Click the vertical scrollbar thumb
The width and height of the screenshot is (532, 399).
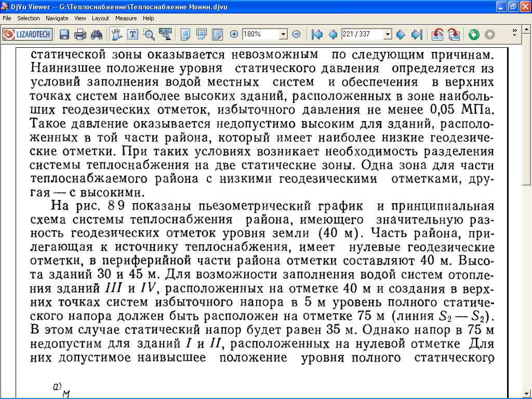[x=526, y=110]
